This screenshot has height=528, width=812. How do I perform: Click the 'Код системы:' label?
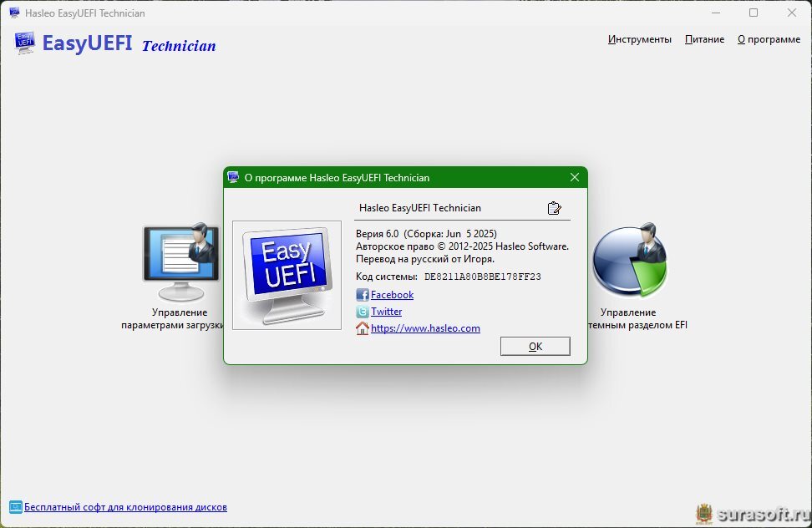tap(387, 277)
